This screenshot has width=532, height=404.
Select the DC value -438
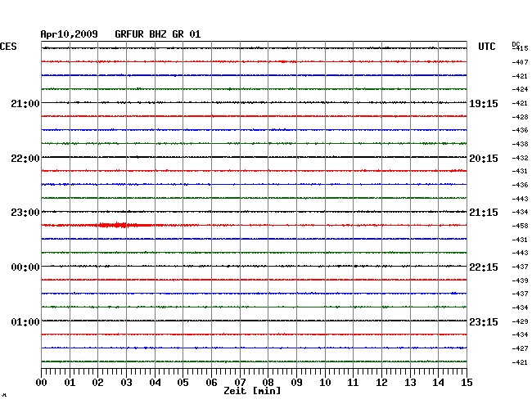coord(520,144)
